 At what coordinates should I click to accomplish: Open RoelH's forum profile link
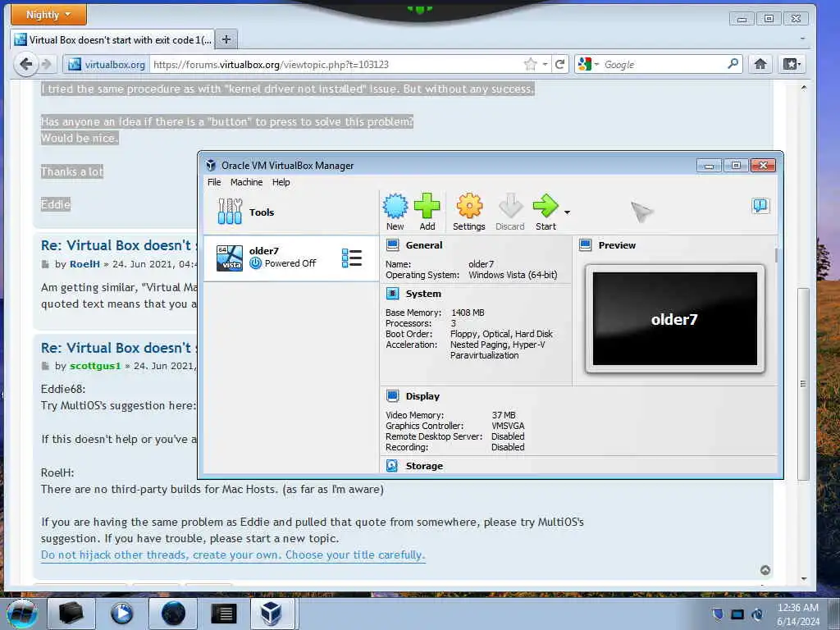(x=84, y=263)
